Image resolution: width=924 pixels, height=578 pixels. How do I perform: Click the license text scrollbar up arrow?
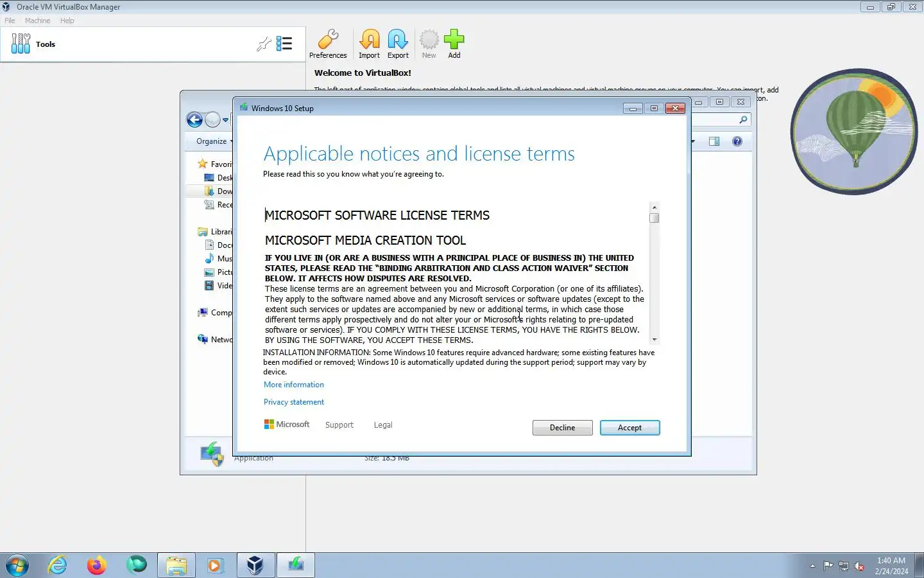click(654, 207)
